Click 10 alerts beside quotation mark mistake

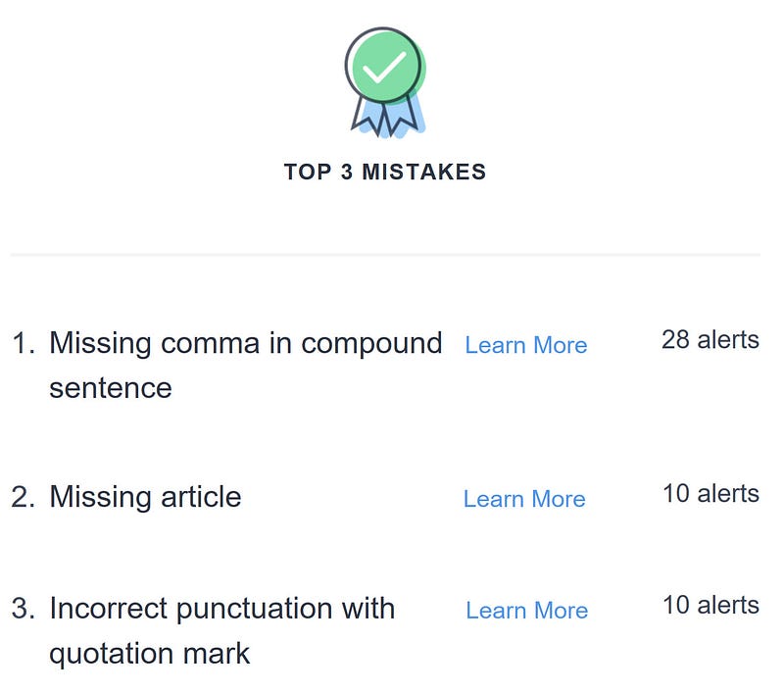pyautogui.click(x=710, y=605)
